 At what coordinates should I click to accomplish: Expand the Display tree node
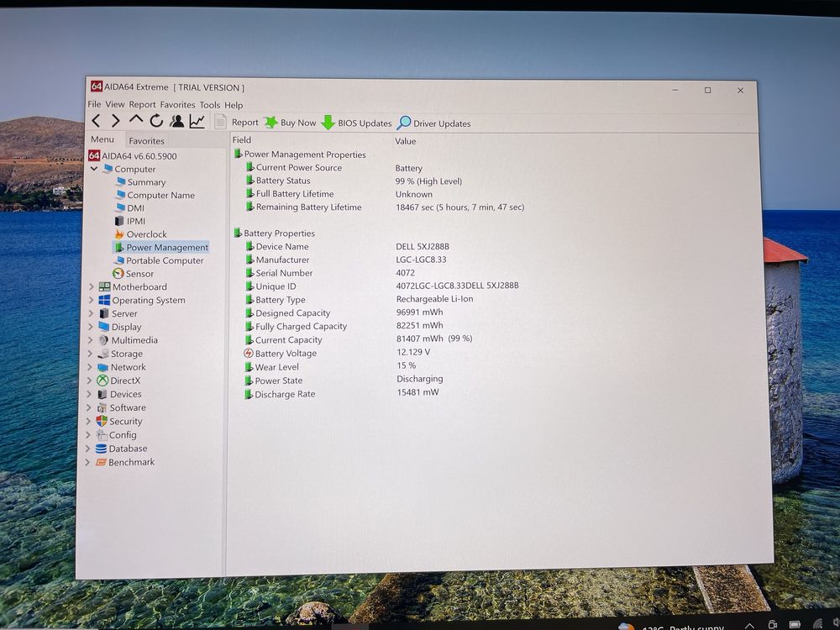[91, 327]
